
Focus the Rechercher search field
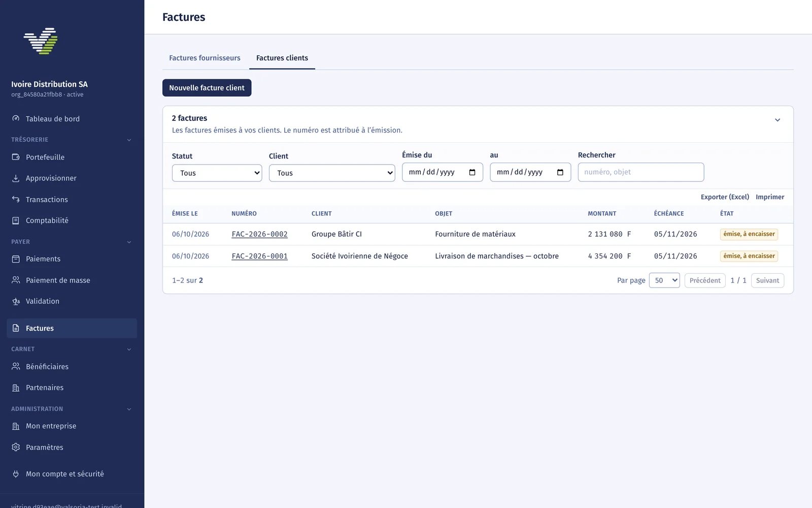[x=641, y=172]
